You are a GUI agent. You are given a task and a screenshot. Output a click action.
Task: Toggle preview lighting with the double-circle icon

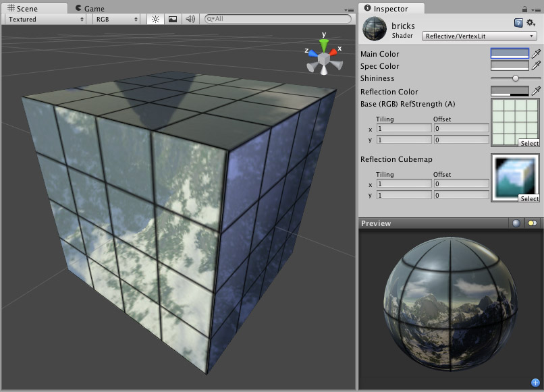point(533,223)
